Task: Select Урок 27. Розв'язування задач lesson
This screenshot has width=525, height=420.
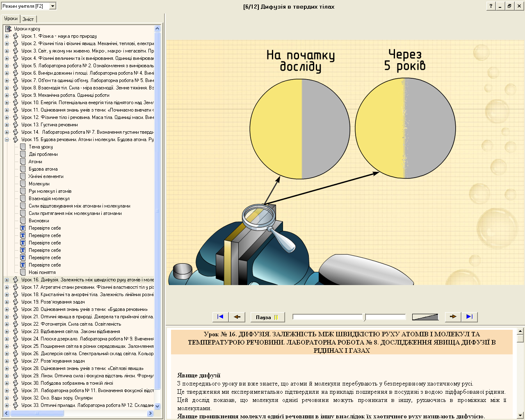Action: 53,361
